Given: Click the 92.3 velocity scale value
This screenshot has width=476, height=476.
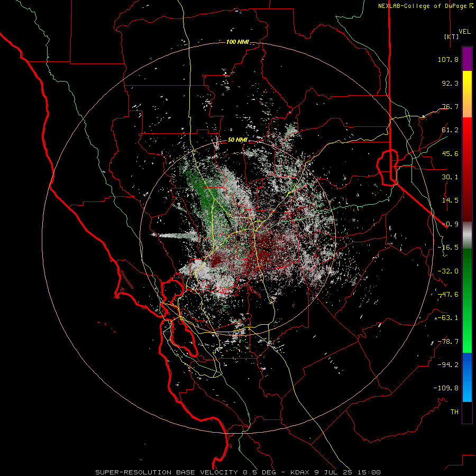Looking at the screenshot, I should (x=450, y=83).
